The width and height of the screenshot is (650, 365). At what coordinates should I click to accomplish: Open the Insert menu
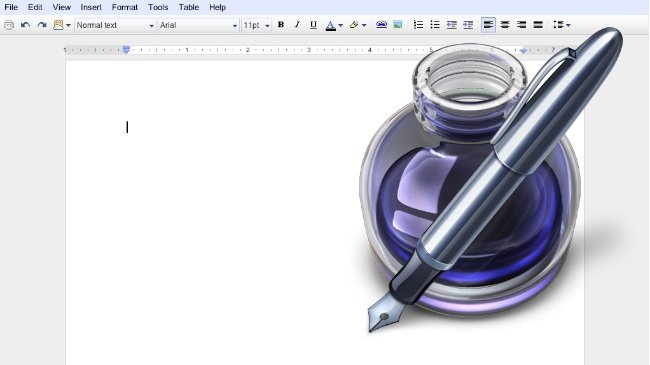(91, 7)
